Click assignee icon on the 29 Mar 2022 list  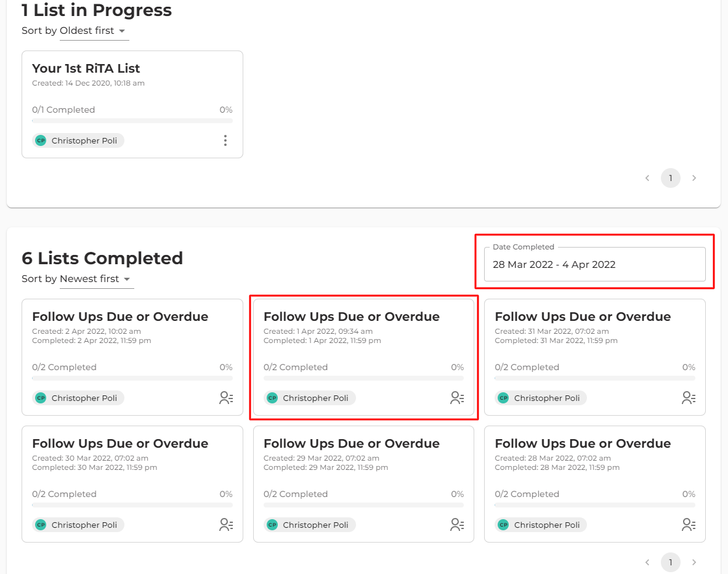[457, 525]
